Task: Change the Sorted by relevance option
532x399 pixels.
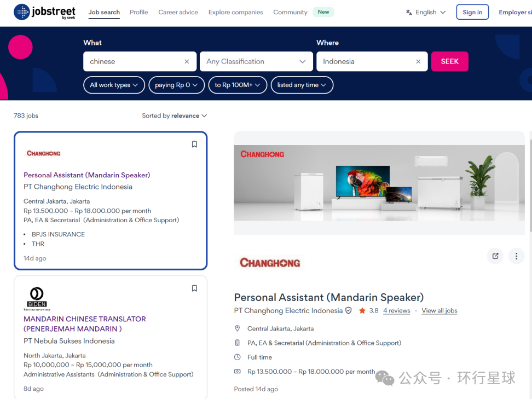Action: pos(175,115)
